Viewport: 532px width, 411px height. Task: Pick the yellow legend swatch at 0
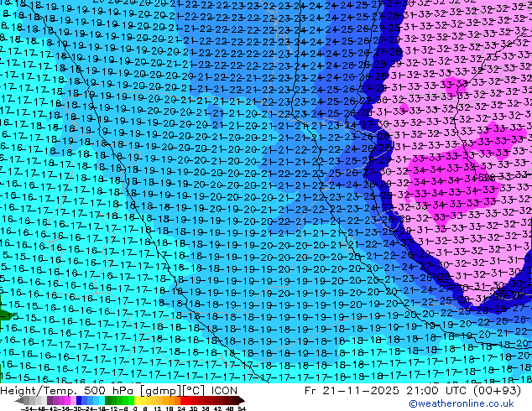pyautogui.click(x=137, y=400)
